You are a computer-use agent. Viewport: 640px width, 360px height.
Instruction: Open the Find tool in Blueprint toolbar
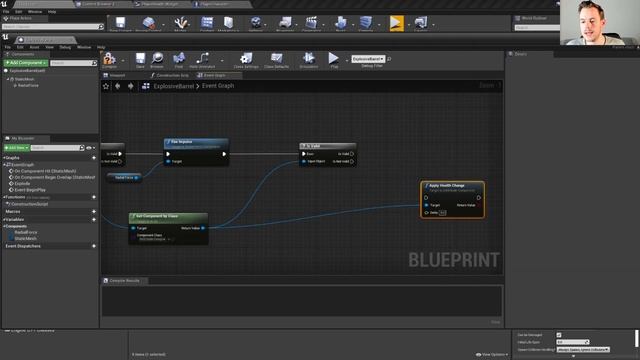pyautogui.click(x=179, y=60)
